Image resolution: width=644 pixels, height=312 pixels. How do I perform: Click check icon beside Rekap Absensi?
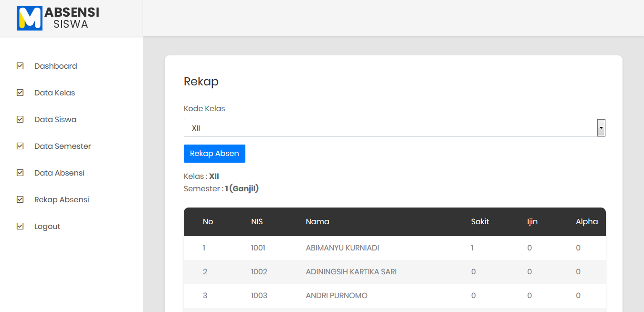point(20,199)
